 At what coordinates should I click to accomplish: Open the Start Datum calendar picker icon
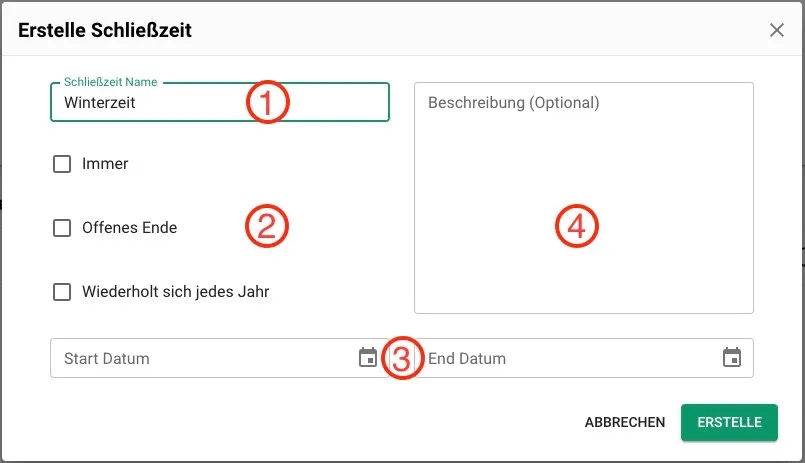click(368, 358)
